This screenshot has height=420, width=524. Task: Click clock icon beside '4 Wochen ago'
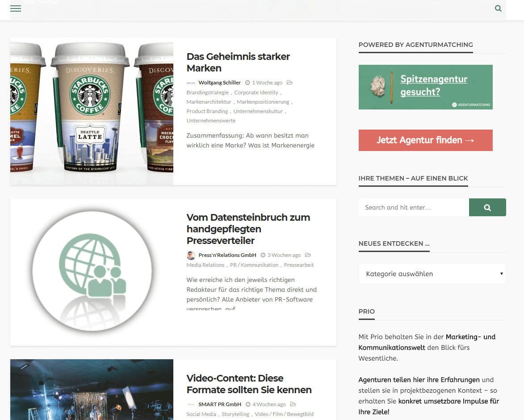pos(248,404)
